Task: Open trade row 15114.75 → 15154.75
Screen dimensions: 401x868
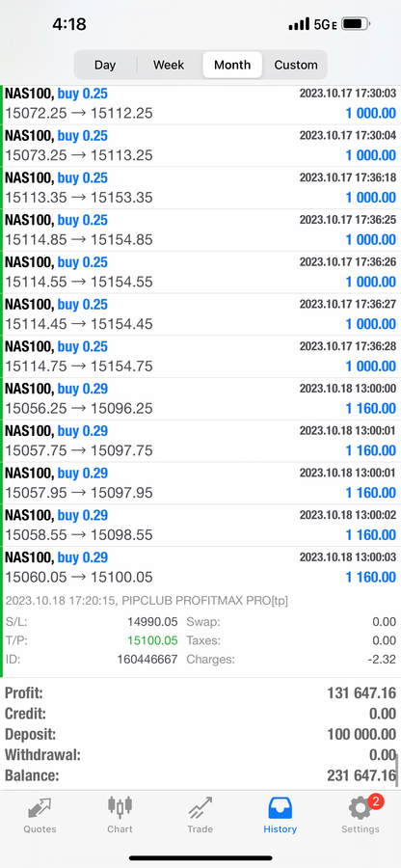Action: click(x=201, y=357)
